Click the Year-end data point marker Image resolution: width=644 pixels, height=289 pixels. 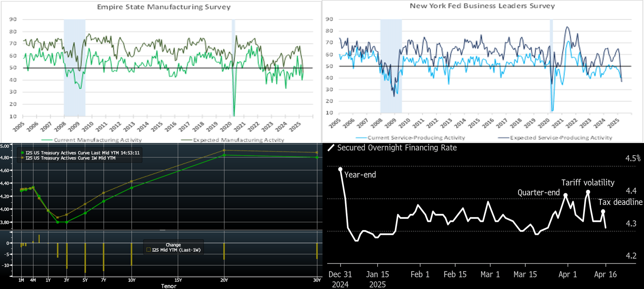tap(340, 169)
